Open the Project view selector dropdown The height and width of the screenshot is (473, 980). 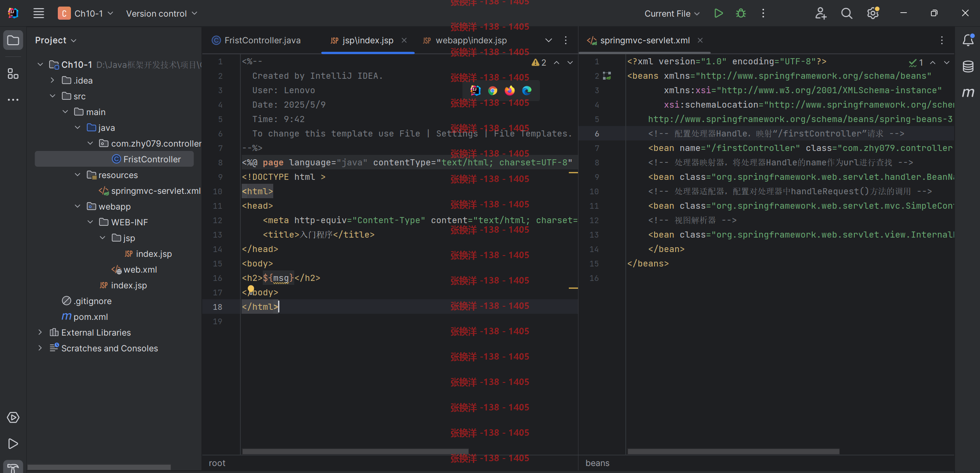(56, 40)
